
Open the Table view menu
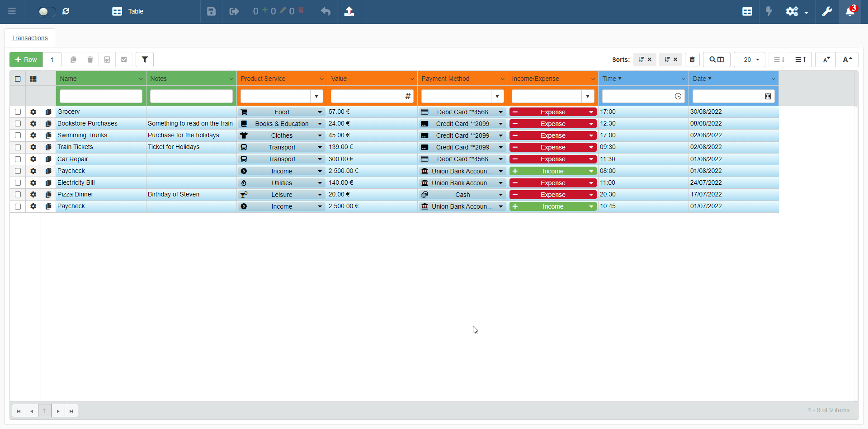click(x=128, y=12)
